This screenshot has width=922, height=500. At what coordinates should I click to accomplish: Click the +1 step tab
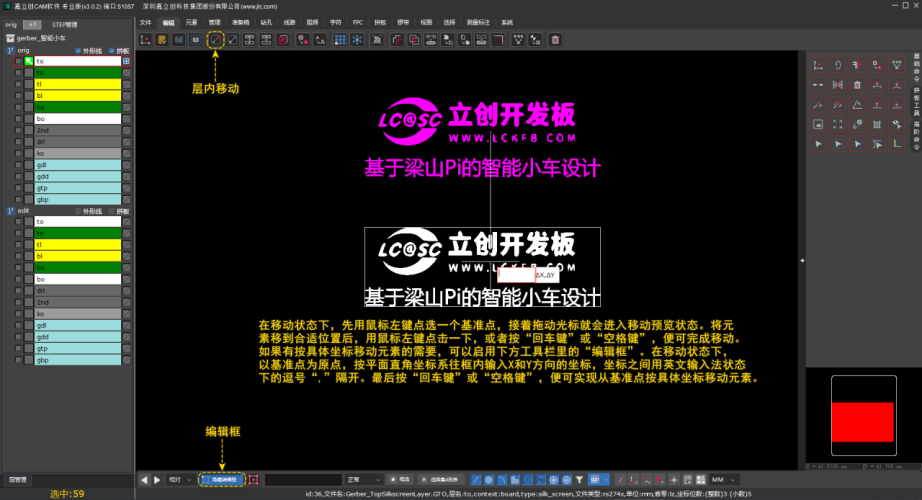(31, 25)
